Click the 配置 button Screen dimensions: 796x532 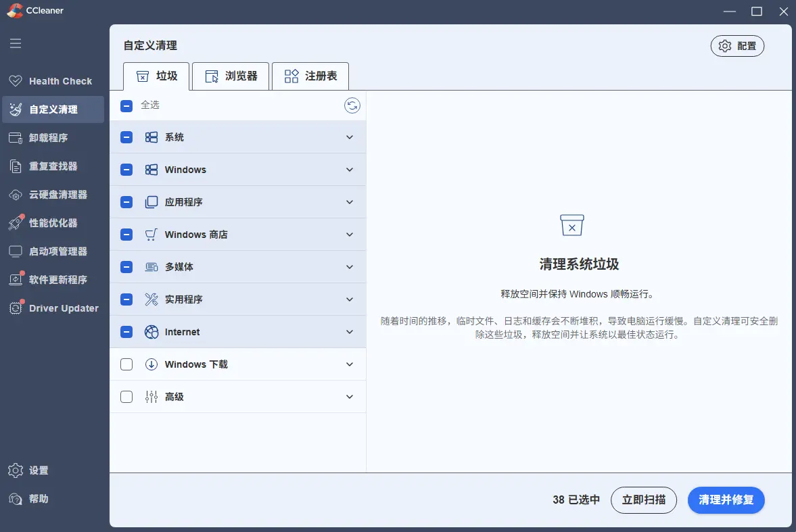point(737,46)
